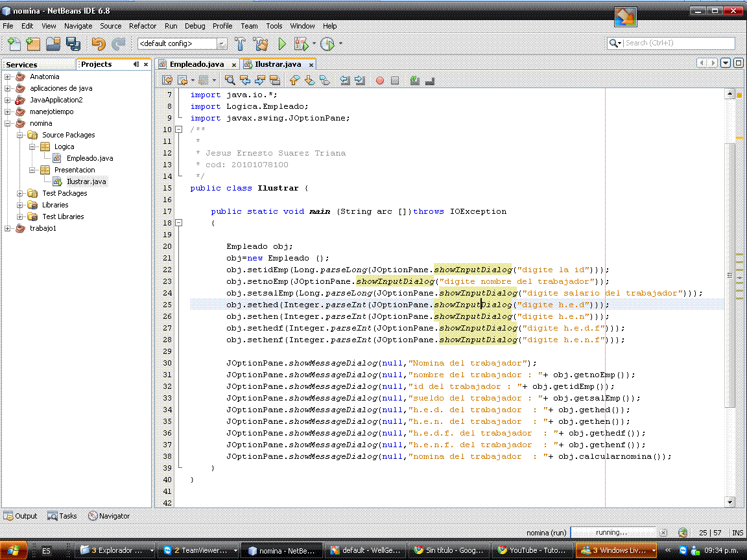The height and width of the screenshot is (560, 747).
Task: Click the Profile Main Project clock icon
Action: point(327,44)
